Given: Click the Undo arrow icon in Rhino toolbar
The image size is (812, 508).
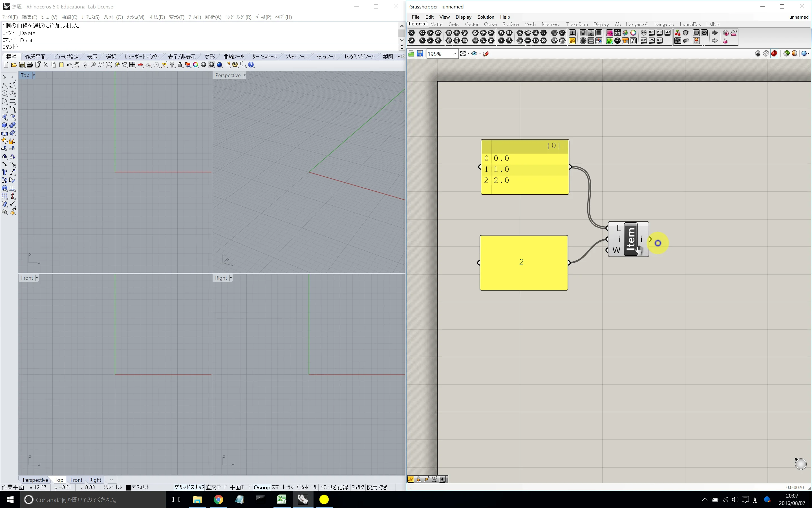Looking at the screenshot, I should pos(69,65).
